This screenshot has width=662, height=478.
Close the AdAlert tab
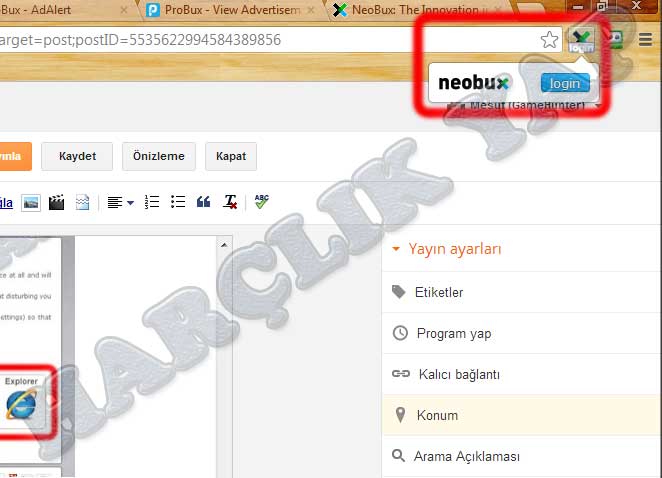pyautogui.click(x=124, y=10)
